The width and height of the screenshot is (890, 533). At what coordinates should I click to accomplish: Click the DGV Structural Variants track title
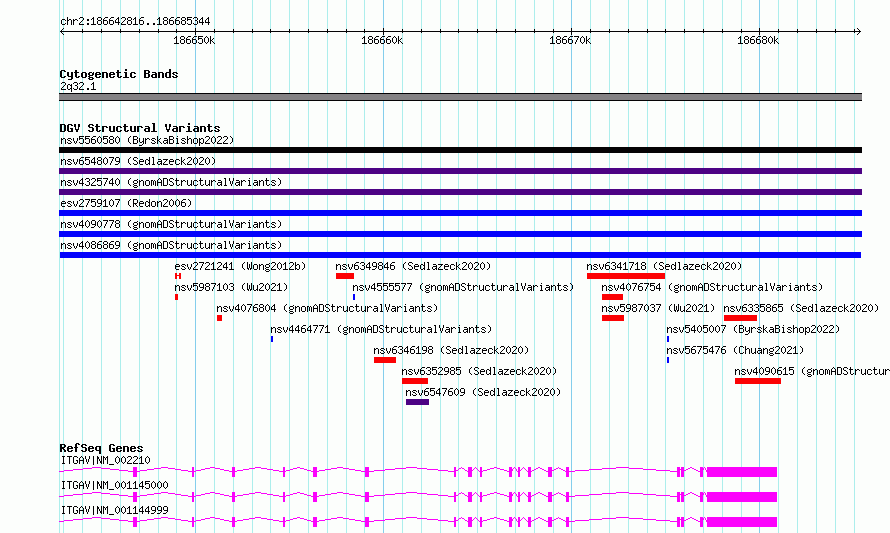click(x=140, y=128)
